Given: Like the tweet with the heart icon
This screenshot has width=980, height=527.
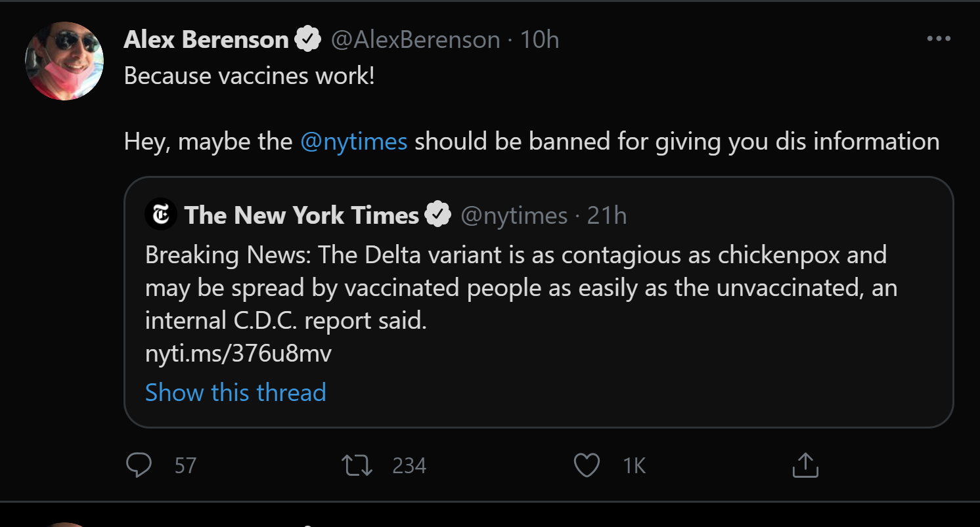Looking at the screenshot, I should tap(587, 465).
